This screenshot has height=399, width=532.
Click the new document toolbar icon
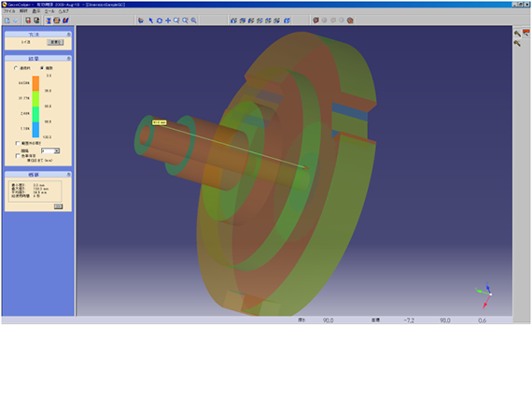[7, 21]
